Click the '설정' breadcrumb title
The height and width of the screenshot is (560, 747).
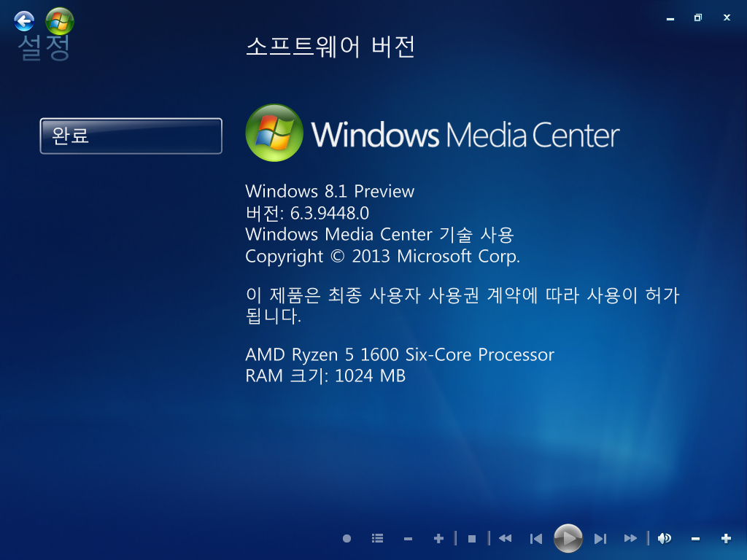(44, 47)
